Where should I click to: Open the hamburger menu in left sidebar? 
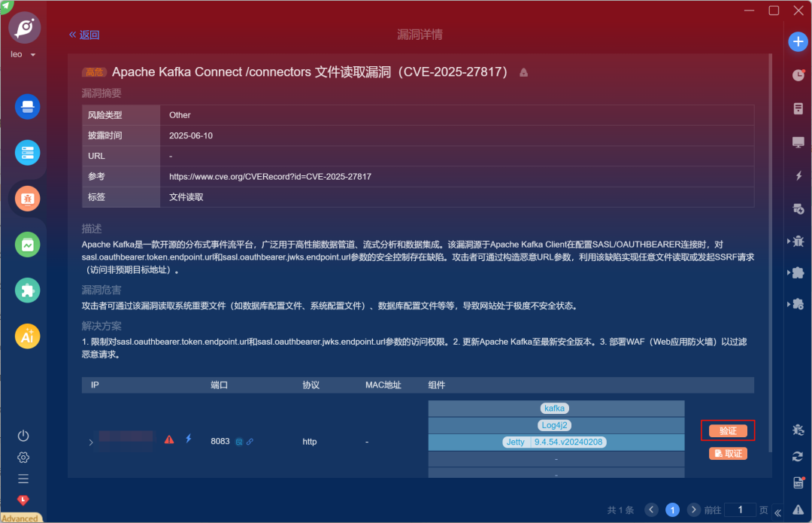coord(23,478)
